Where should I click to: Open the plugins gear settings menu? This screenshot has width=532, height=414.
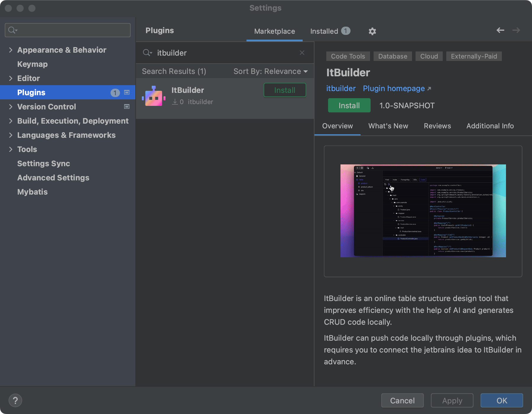pyautogui.click(x=372, y=31)
